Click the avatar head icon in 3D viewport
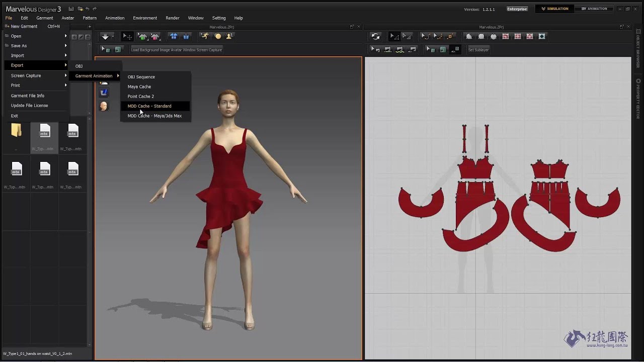 [x=104, y=106]
